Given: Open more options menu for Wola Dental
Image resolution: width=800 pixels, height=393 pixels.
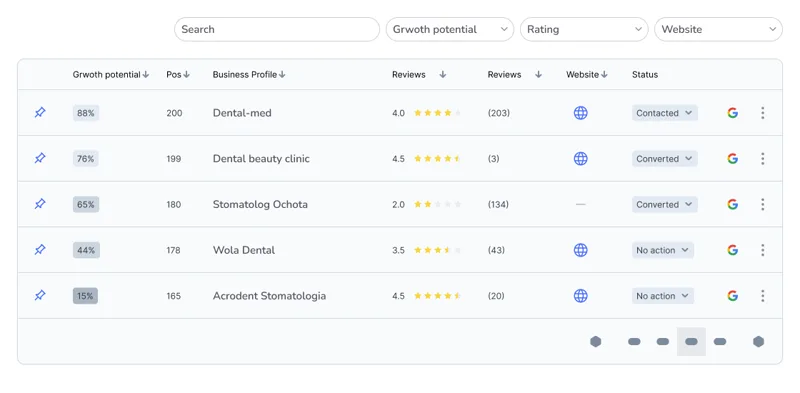Looking at the screenshot, I should 763,250.
